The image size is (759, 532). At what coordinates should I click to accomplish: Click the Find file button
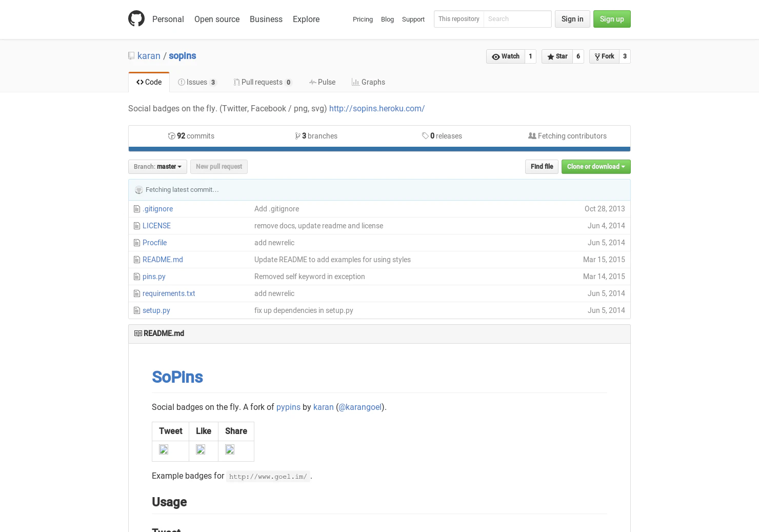(x=542, y=167)
